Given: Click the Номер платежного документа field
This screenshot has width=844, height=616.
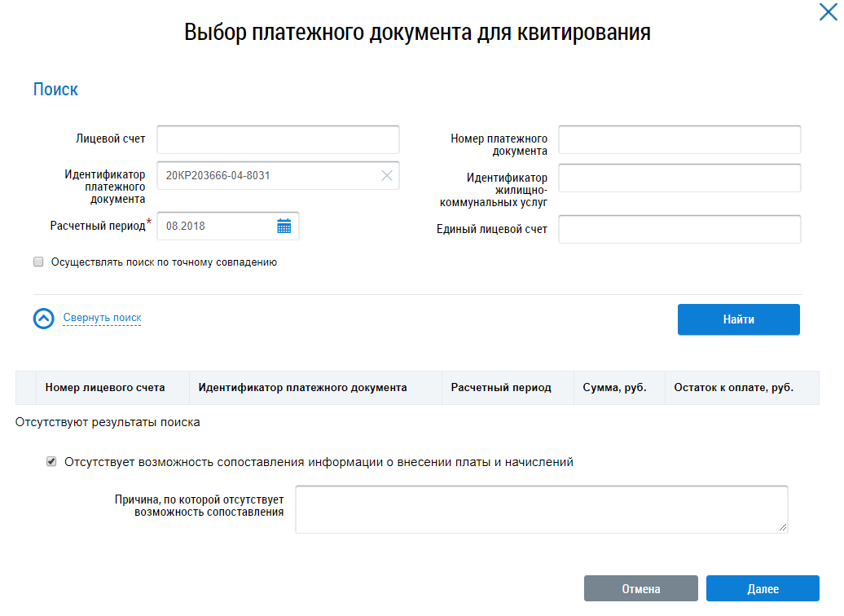Looking at the screenshot, I should tap(679, 139).
